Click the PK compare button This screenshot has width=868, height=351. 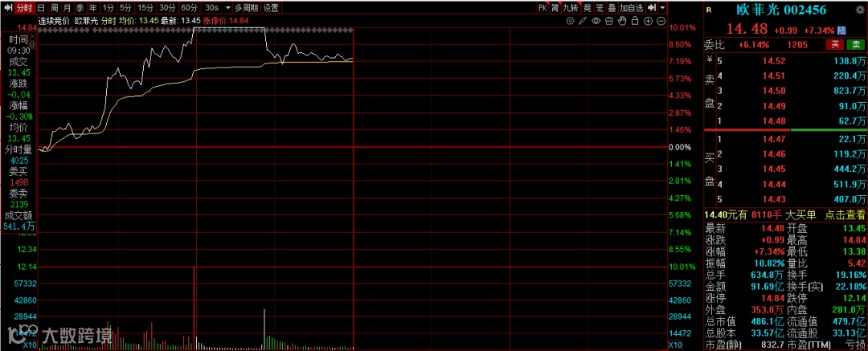[x=542, y=8]
